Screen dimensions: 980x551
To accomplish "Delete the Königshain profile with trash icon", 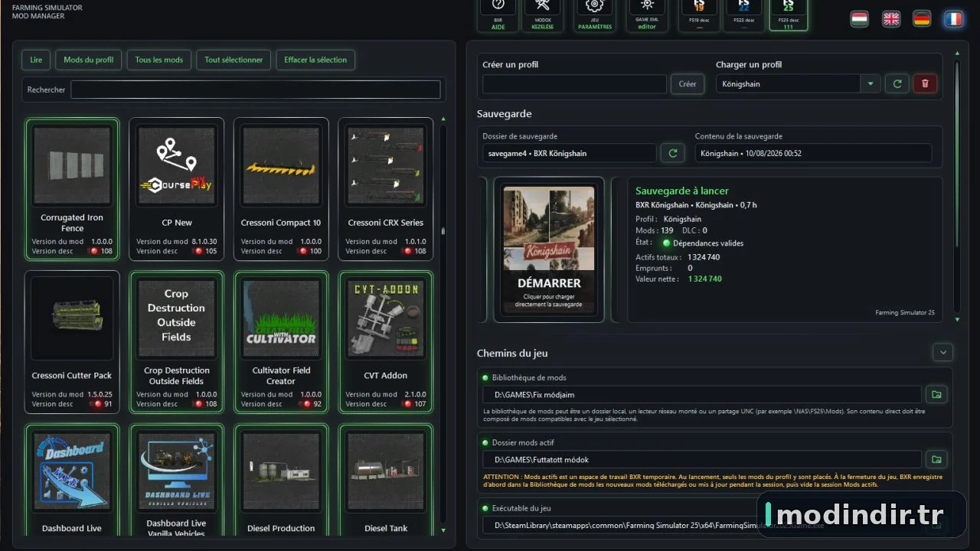I will 925,83.
